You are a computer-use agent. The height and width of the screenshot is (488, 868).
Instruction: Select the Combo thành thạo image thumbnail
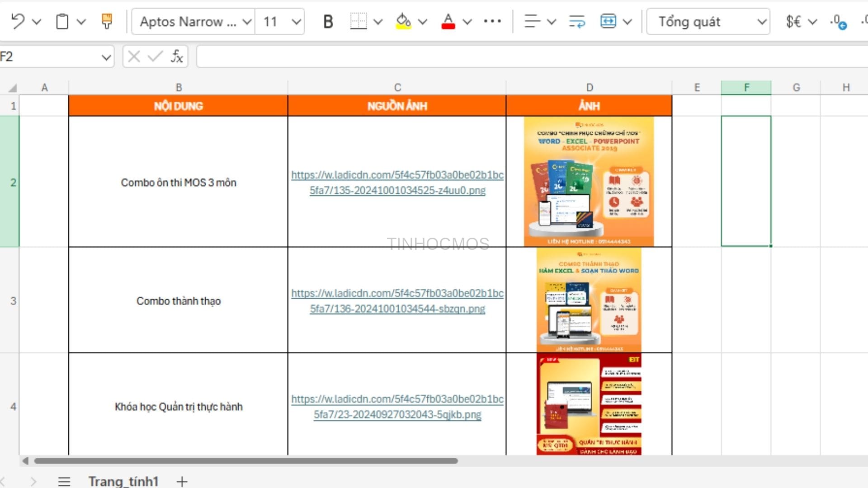589,300
